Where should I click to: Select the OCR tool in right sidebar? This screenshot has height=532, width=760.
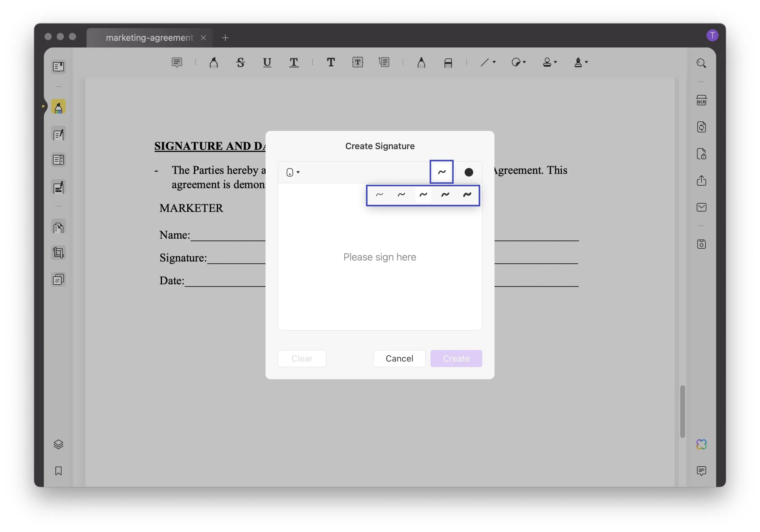click(x=702, y=99)
